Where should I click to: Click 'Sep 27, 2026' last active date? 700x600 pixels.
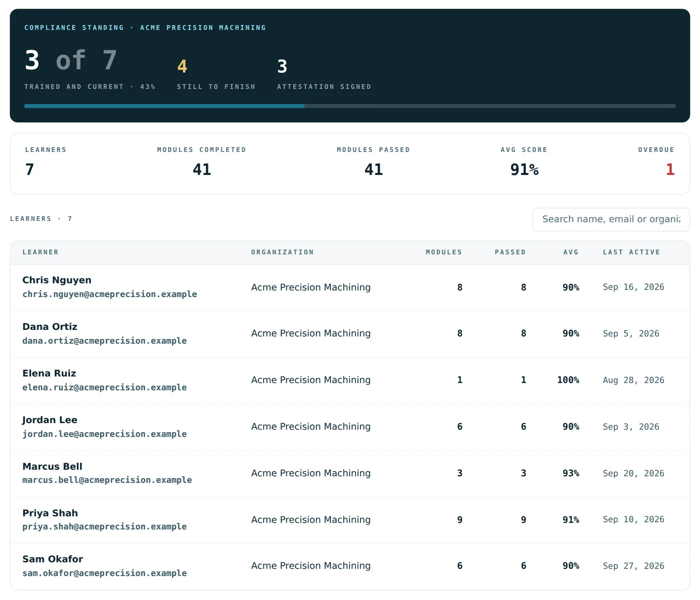[633, 566]
